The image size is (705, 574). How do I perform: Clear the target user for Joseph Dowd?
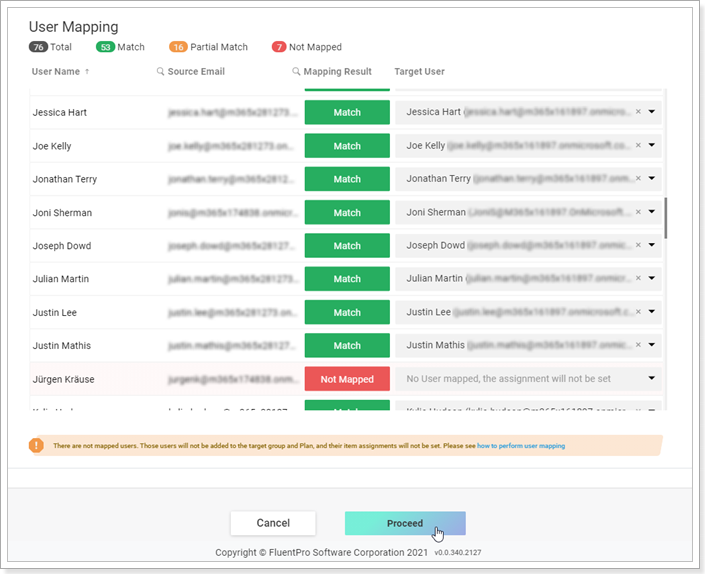click(638, 245)
